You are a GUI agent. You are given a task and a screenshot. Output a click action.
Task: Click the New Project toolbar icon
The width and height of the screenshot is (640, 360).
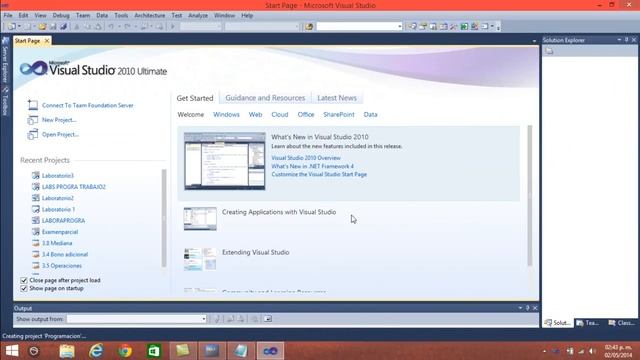pos(11,27)
